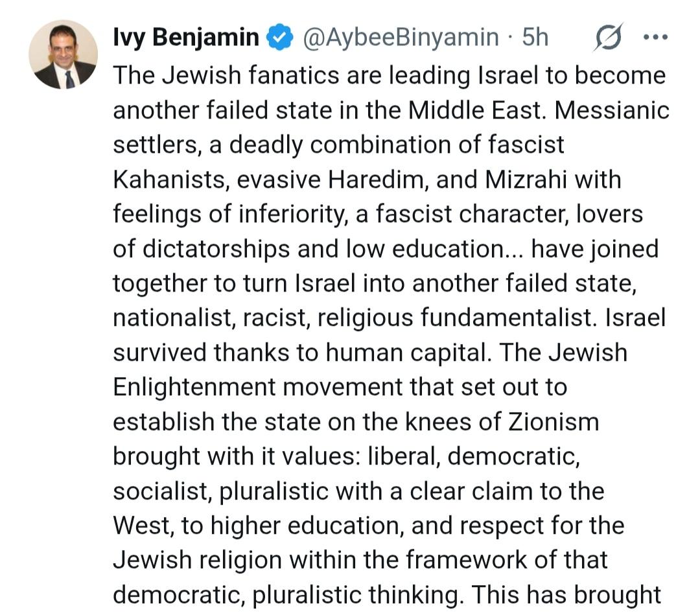Open the Grok slashed-circle icon
700x613 pixels.
point(609,38)
